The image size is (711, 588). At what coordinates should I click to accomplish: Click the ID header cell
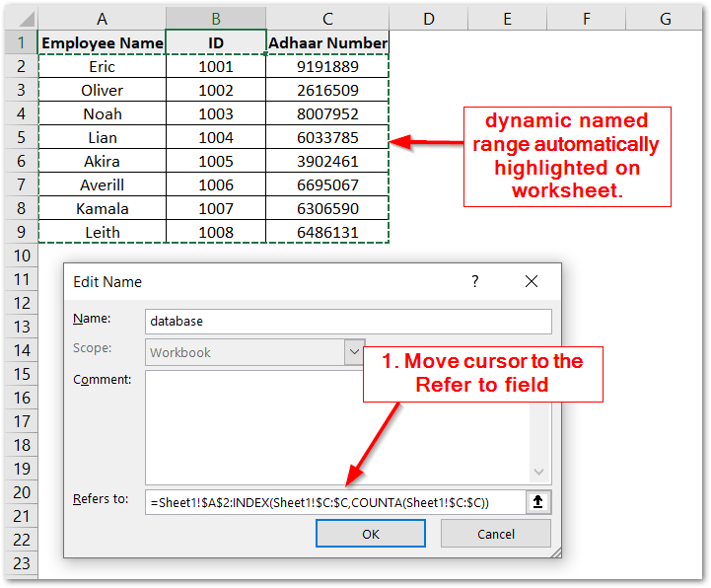216,42
